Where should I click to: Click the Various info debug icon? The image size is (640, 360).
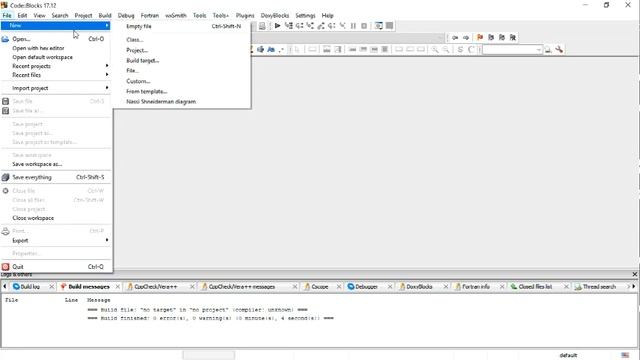pos(390,26)
